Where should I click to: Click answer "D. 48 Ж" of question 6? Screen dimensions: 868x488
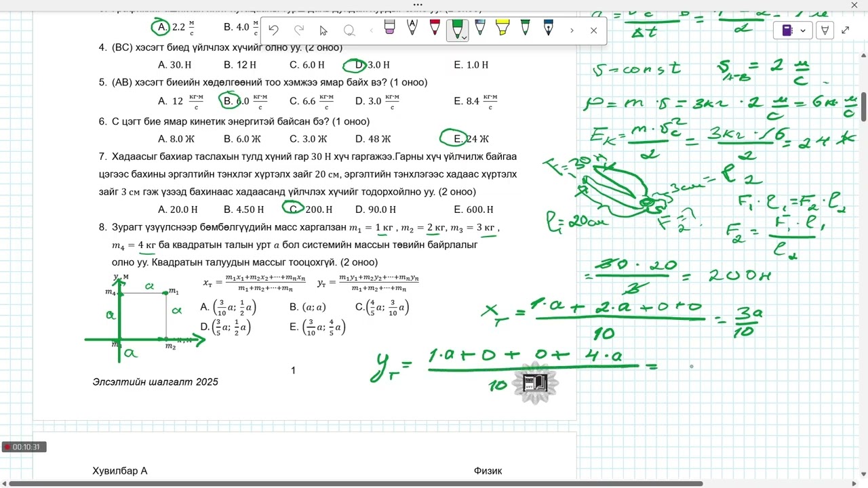pos(373,140)
